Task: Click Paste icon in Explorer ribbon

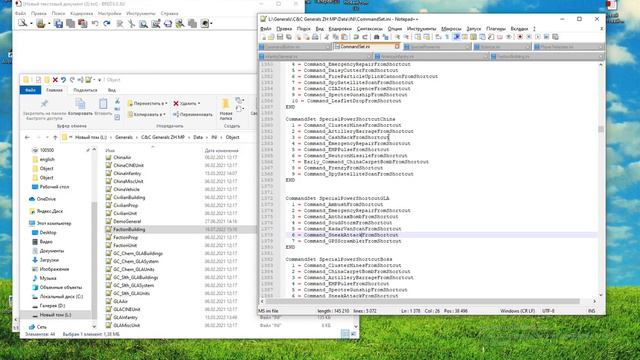Action: 103,103
